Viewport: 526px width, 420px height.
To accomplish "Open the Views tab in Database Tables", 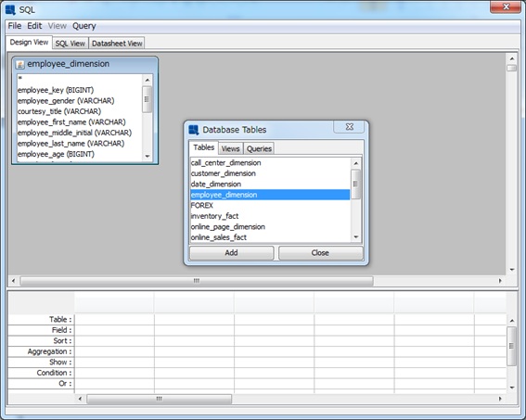I will pos(230,148).
